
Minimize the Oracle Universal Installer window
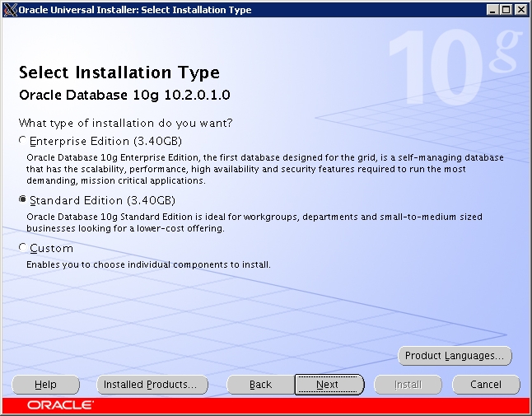492,10
